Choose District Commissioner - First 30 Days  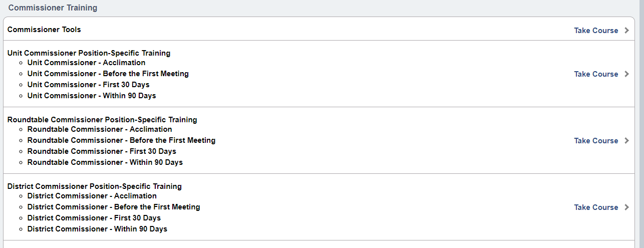[x=94, y=218]
